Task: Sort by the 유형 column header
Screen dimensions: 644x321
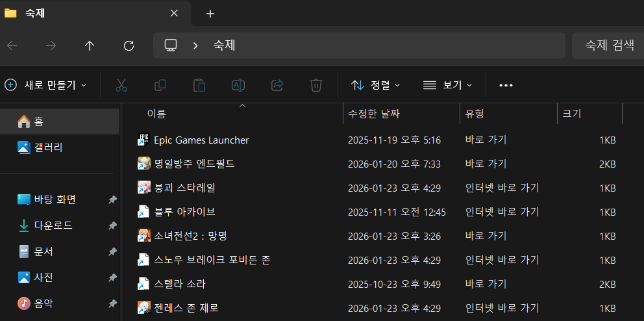Action: point(475,114)
